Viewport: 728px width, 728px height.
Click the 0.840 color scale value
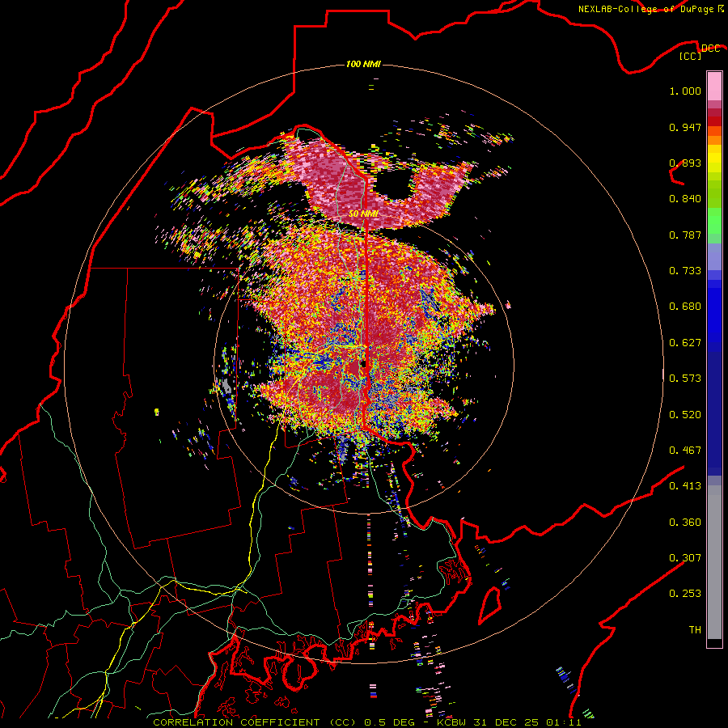[685, 199]
